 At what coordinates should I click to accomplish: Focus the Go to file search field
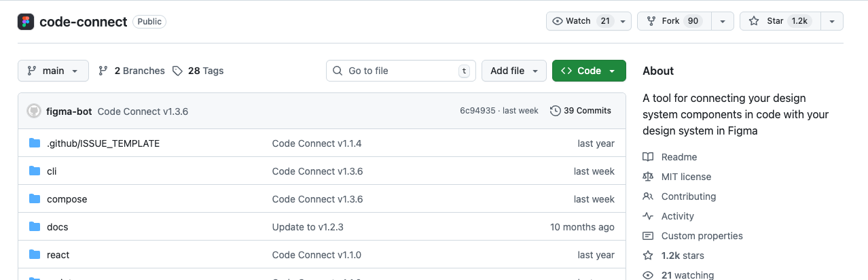401,71
